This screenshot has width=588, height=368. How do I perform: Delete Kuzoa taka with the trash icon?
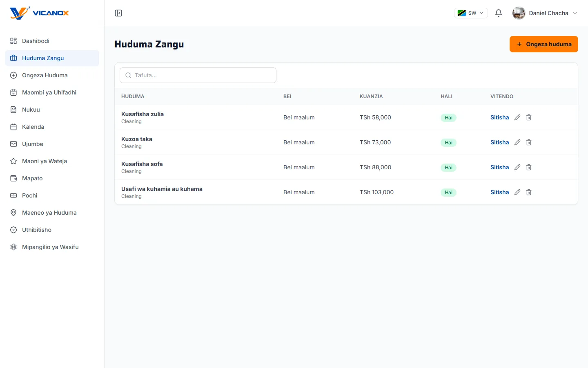[529, 142]
